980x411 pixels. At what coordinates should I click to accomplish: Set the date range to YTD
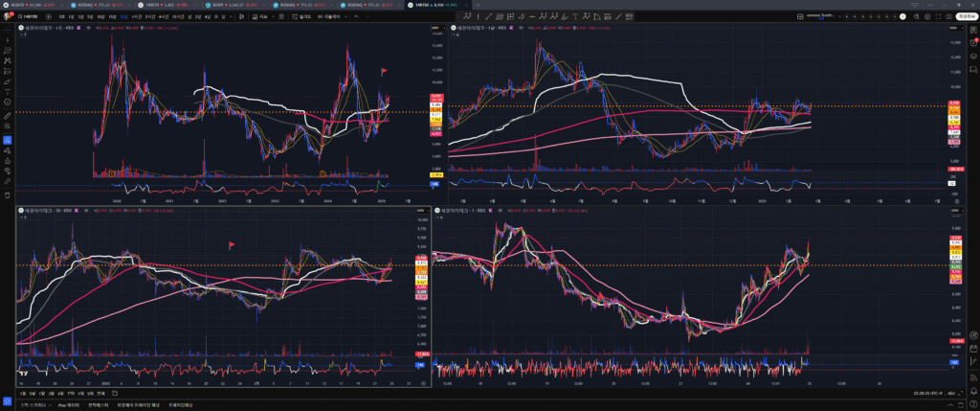(x=72, y=394)
